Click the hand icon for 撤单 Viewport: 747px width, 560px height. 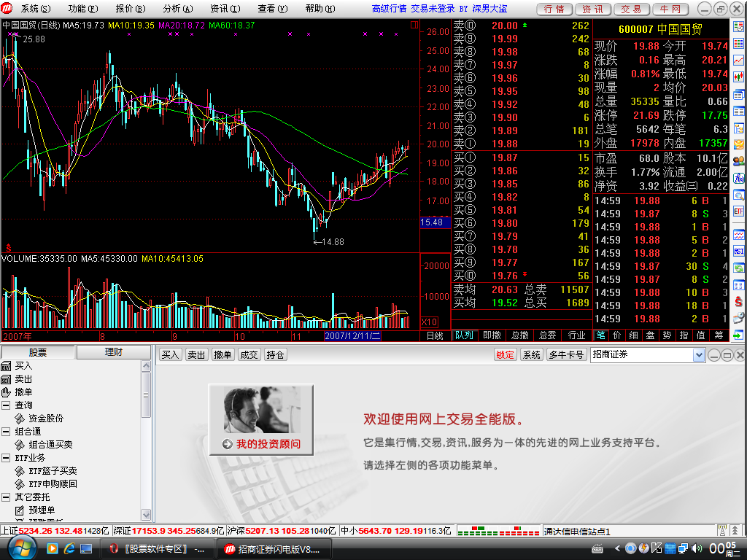pyautogui.click(x=7, y=392)
